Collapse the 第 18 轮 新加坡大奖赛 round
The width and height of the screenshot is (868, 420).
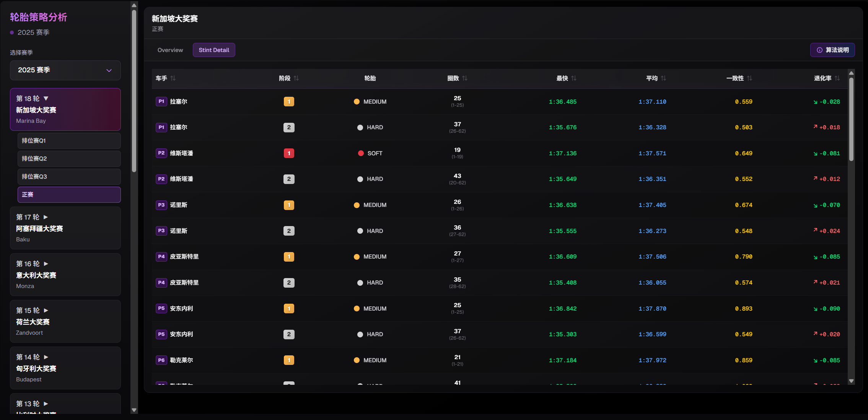pos(65,109)
